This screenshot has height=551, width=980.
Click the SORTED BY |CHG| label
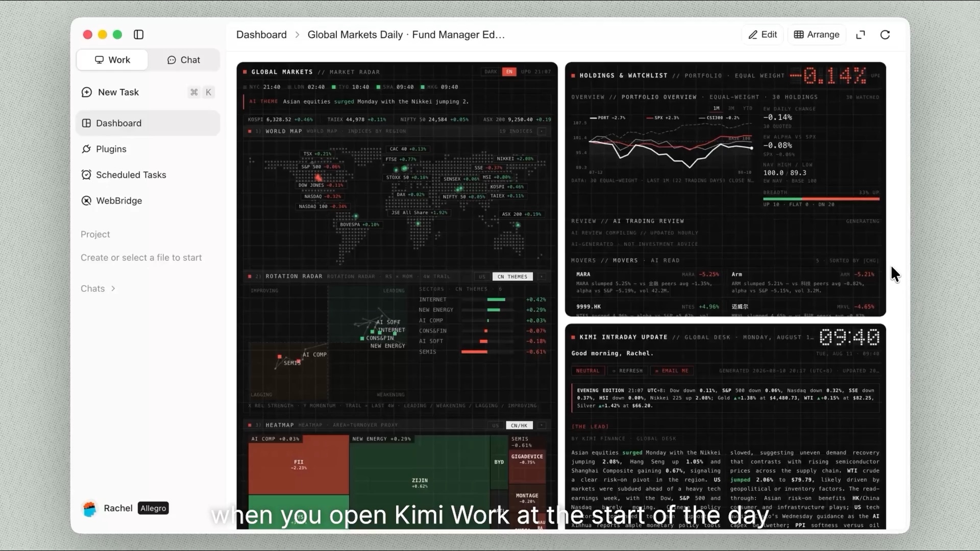tap(854, 261)
